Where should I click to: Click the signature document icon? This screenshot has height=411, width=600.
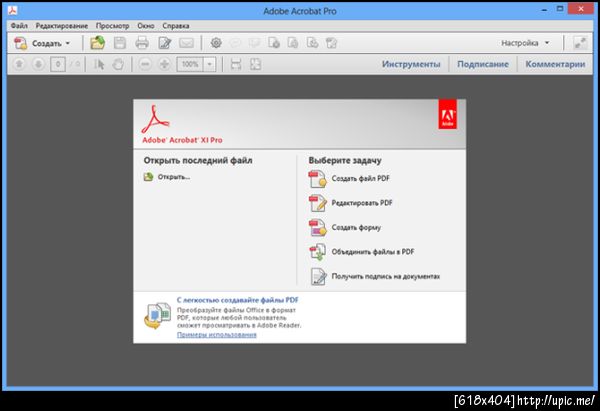point(318,277)
